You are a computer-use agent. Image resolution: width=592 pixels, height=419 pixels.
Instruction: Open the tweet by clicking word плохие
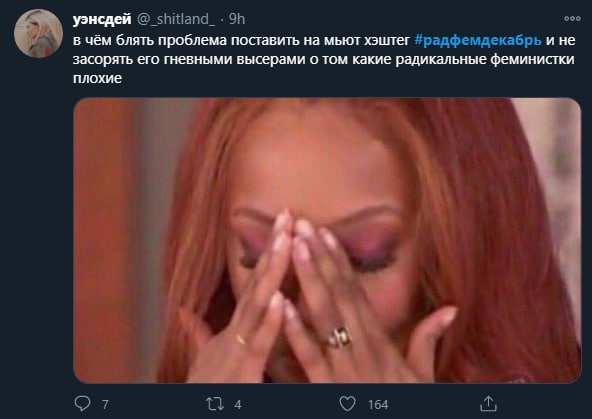coord(97,78)
